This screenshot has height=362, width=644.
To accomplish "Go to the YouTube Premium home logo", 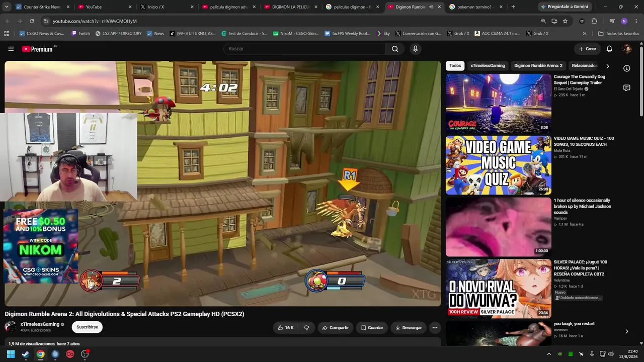I will point(38,49).
